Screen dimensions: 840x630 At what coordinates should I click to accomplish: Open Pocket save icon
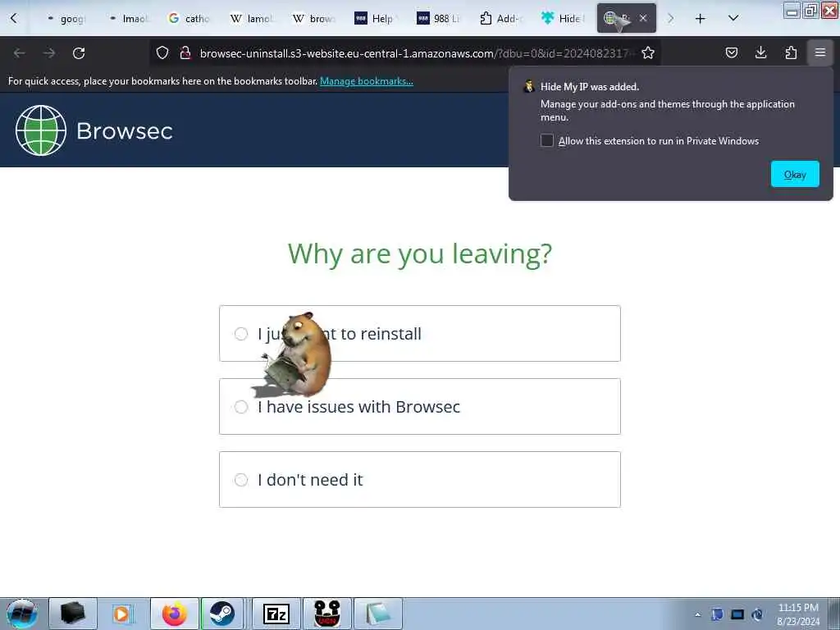[732, 52]
